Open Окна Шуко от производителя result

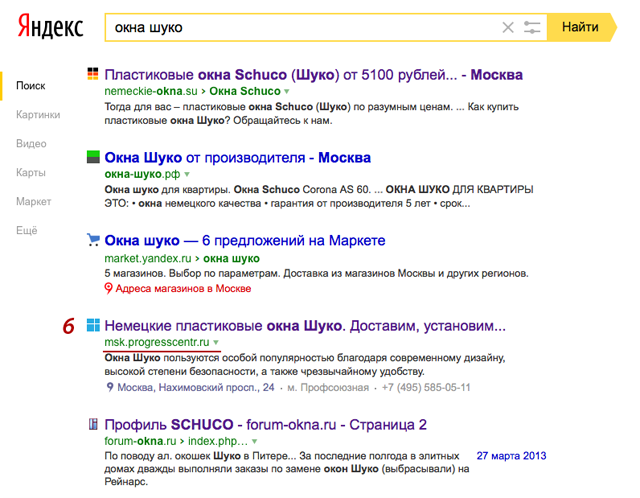pyautogui.click(x=238, y=158)
